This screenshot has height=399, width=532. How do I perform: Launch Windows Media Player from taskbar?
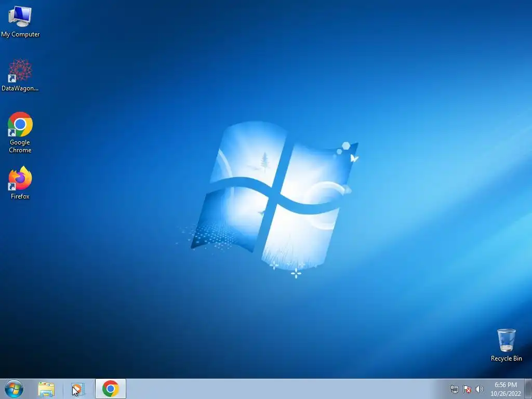(x=78, y=389)
